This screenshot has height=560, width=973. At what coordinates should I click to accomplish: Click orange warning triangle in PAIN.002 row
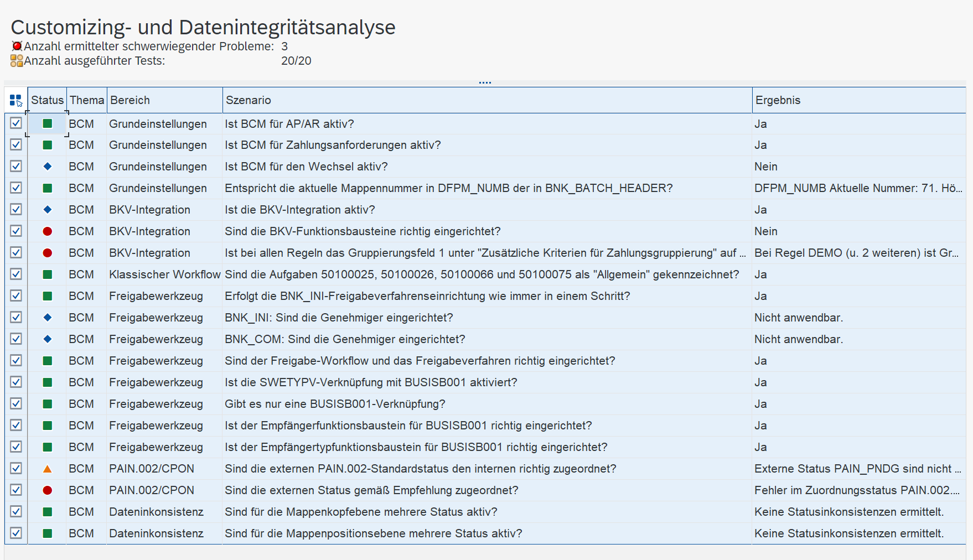click(x=48, y=469)
